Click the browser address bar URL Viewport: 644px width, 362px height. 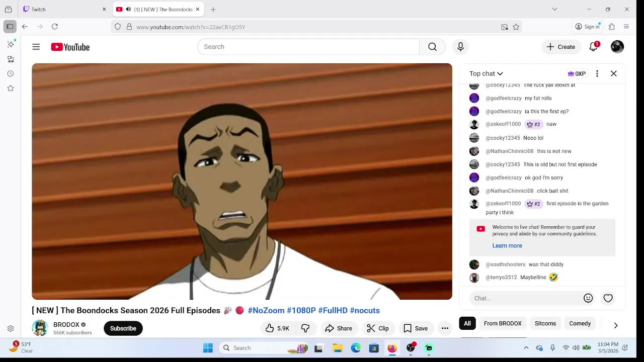pos(191,27)
